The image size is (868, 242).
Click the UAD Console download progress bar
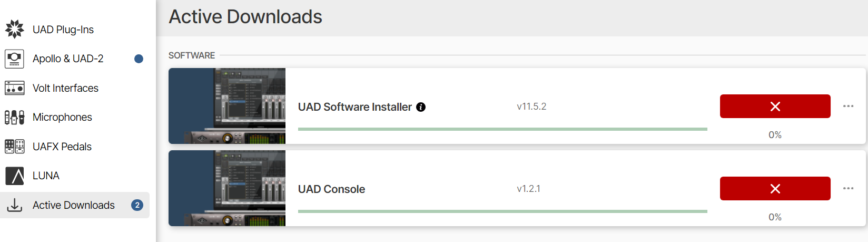coord(502,211)
